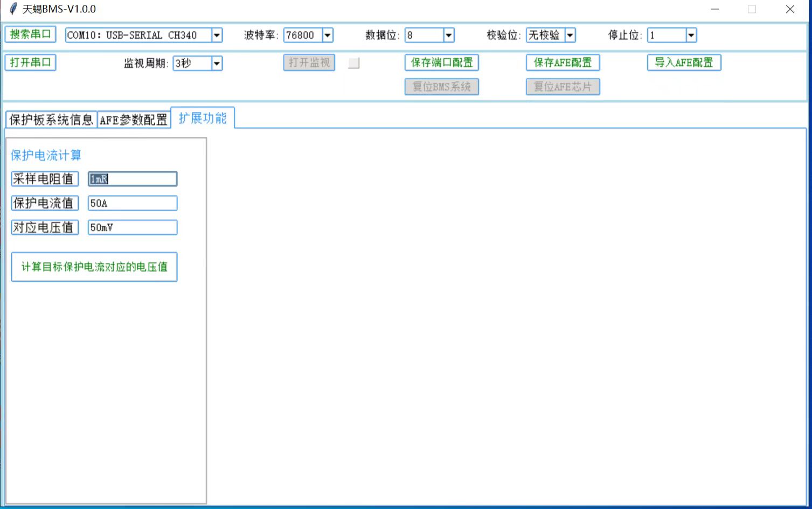Click the 导入AFE配置 button

click(x=684, y=62)
